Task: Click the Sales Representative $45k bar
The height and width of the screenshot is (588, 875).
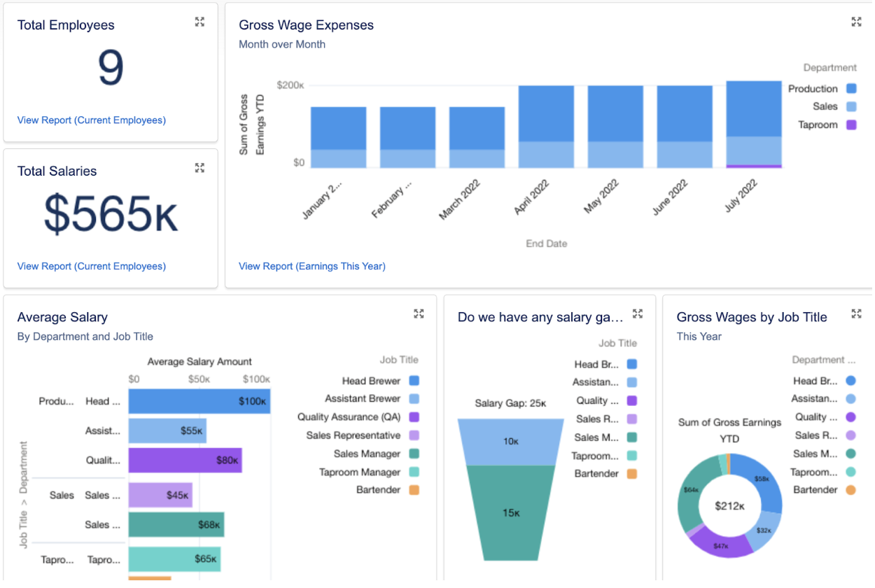Action: click(x=160, y=496)
